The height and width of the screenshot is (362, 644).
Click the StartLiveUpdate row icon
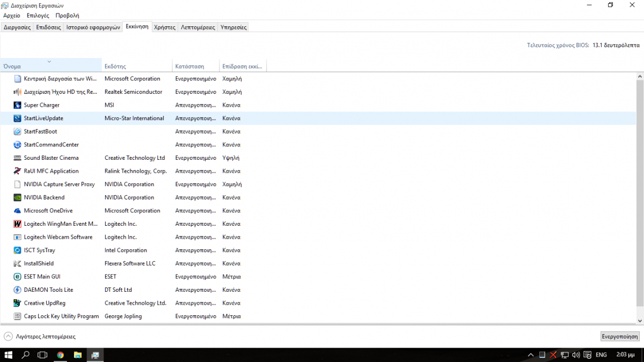point(18,119)
